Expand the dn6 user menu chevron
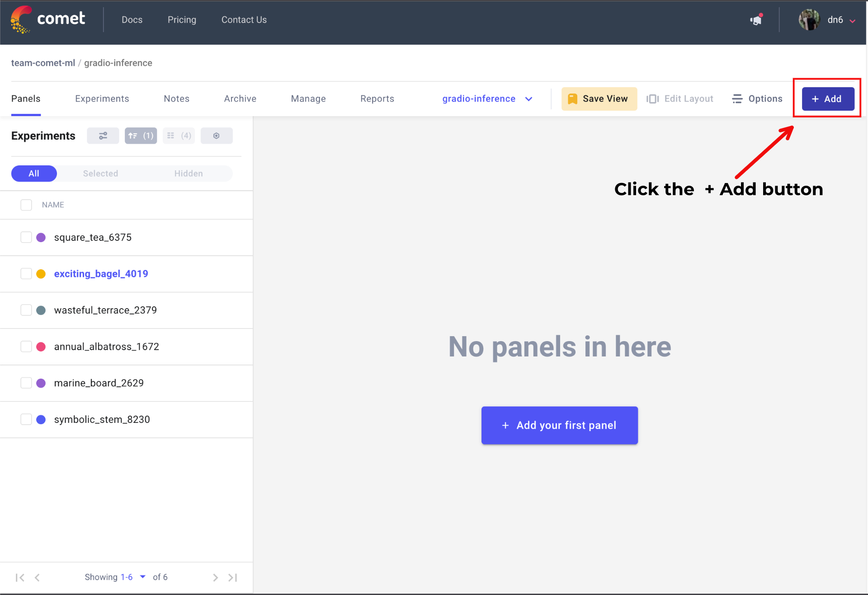This screenshot has height=595, width=868. point(853,21)
